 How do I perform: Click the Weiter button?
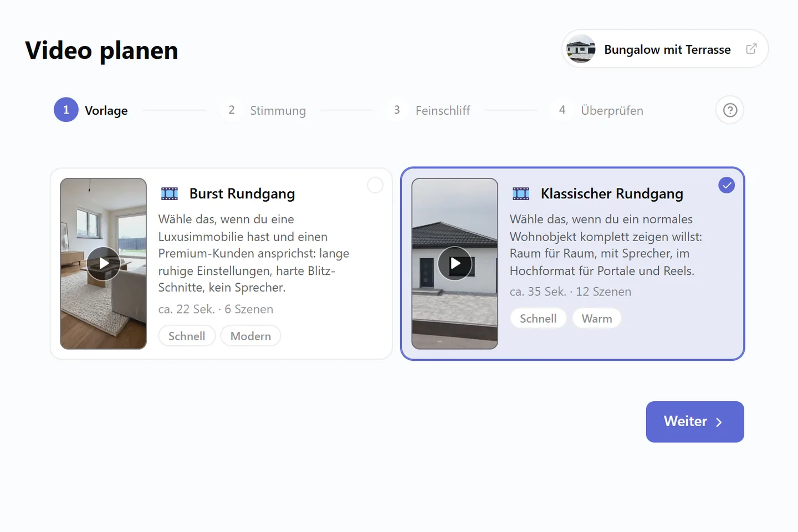(x=695, y=422)
